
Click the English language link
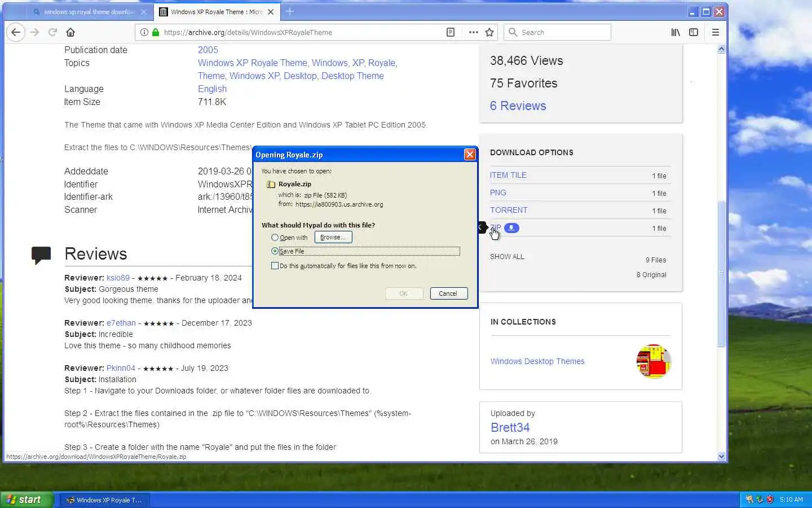click(212, 89)
